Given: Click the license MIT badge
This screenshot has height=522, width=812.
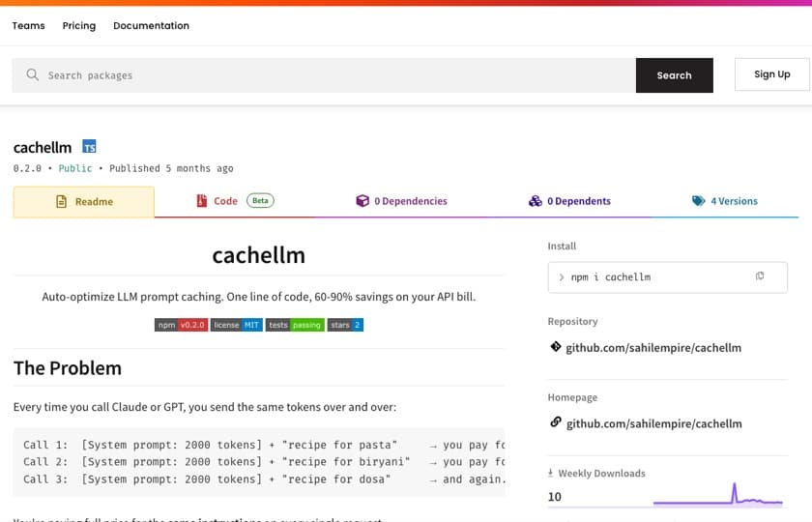Looking at the screenshot, I should (237, 325).
